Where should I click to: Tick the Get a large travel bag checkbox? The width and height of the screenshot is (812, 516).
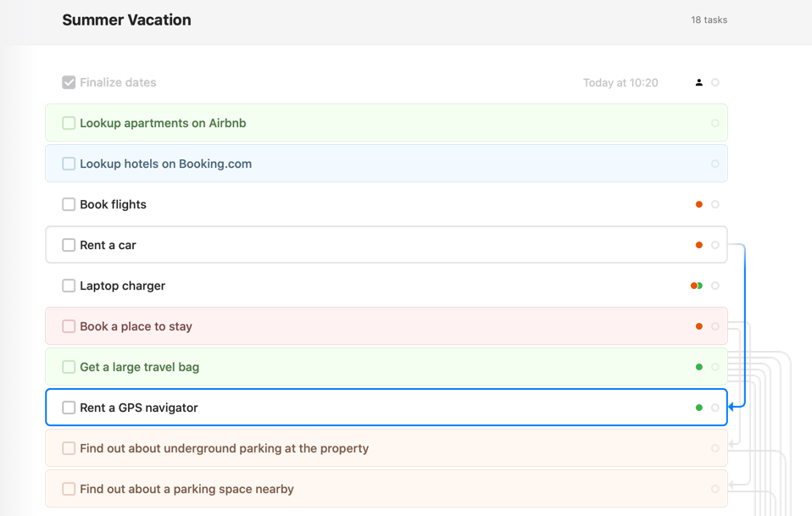69,367
